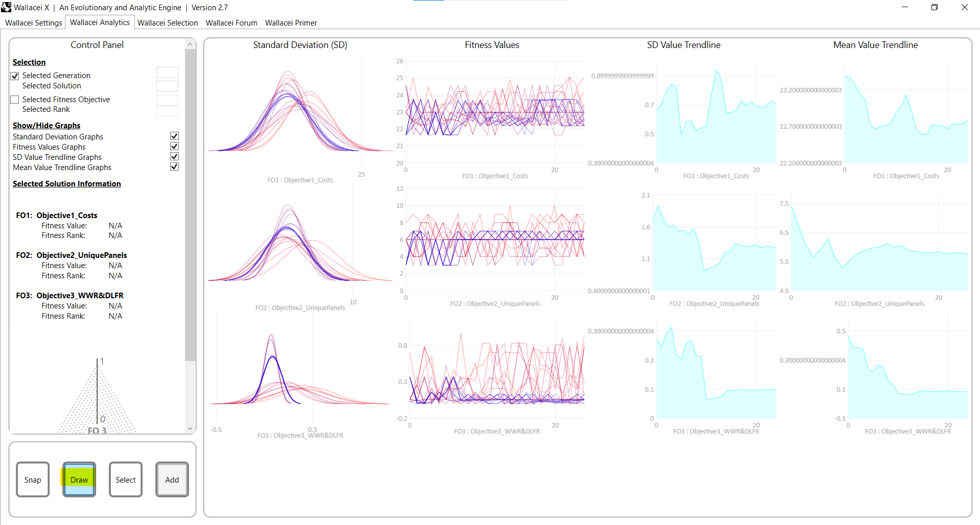This screenshot has width=980, height=525.
Task: Click the highlighted Draw button
Action: 79,480
